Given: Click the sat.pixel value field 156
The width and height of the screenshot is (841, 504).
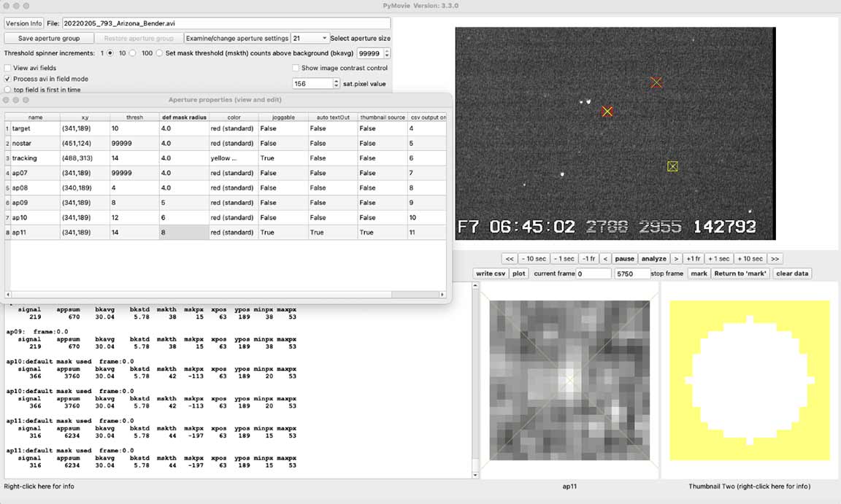Looking at the screenshot, I should coord(312,84).
